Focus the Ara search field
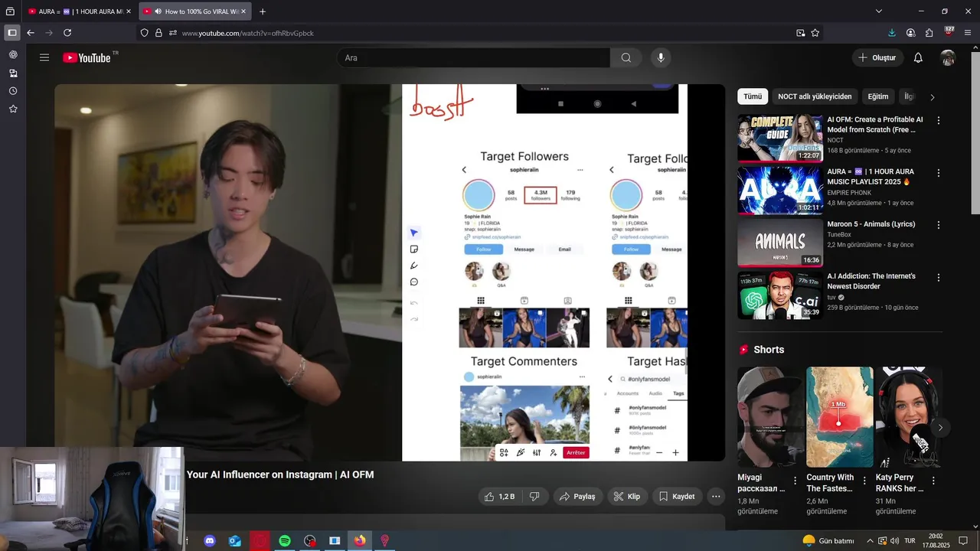This screenshot has width=980, height=551. click(x=473, y=57)
